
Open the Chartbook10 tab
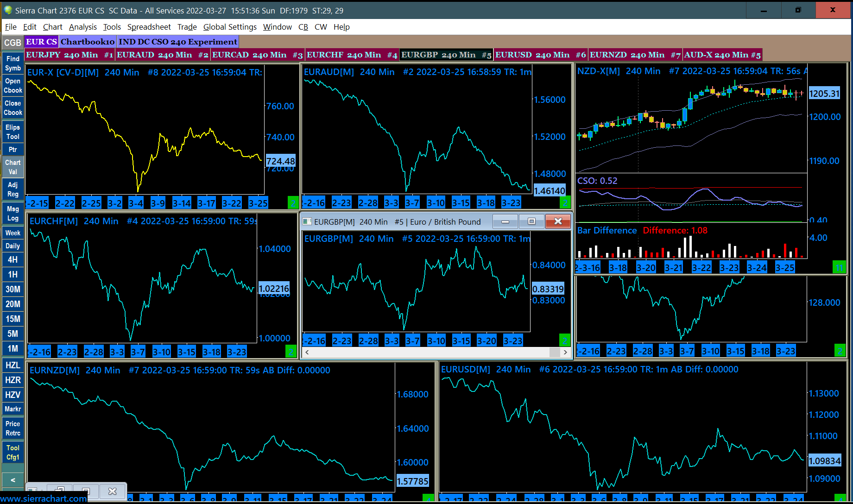click(88, 42)
